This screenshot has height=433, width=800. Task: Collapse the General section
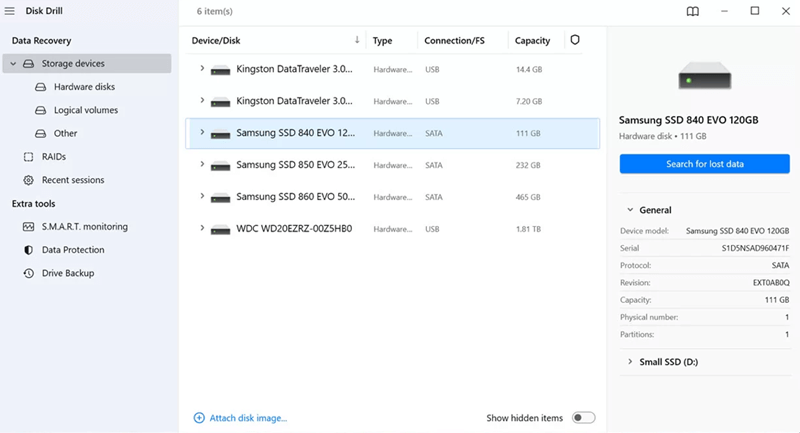(630, 210)
